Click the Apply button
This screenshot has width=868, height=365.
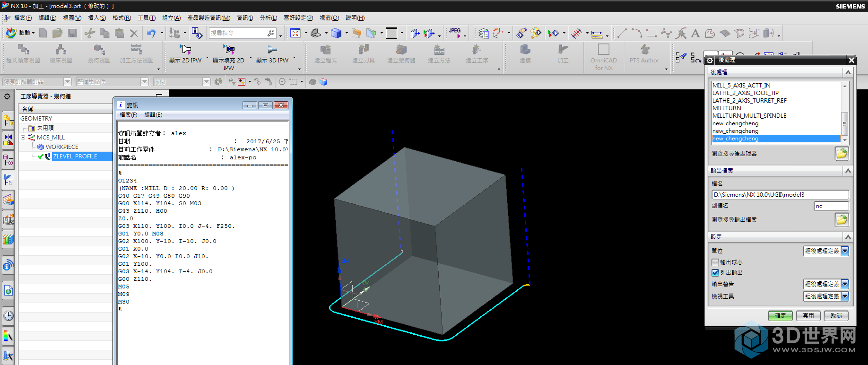(808, 315)
